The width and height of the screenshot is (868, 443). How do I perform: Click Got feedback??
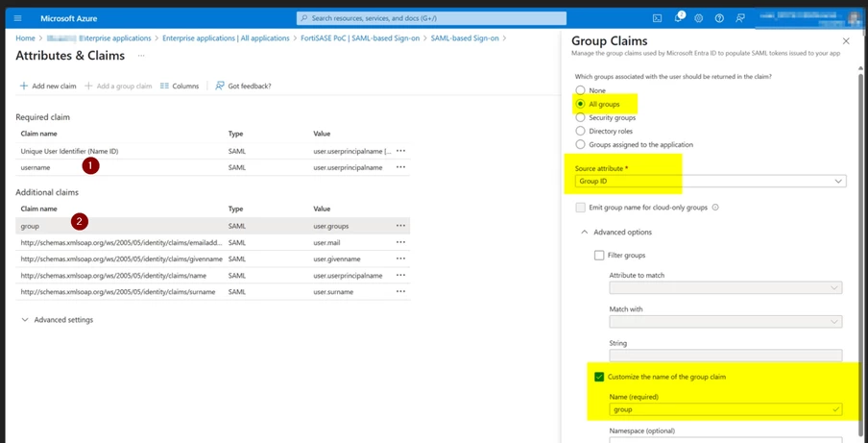243,86
